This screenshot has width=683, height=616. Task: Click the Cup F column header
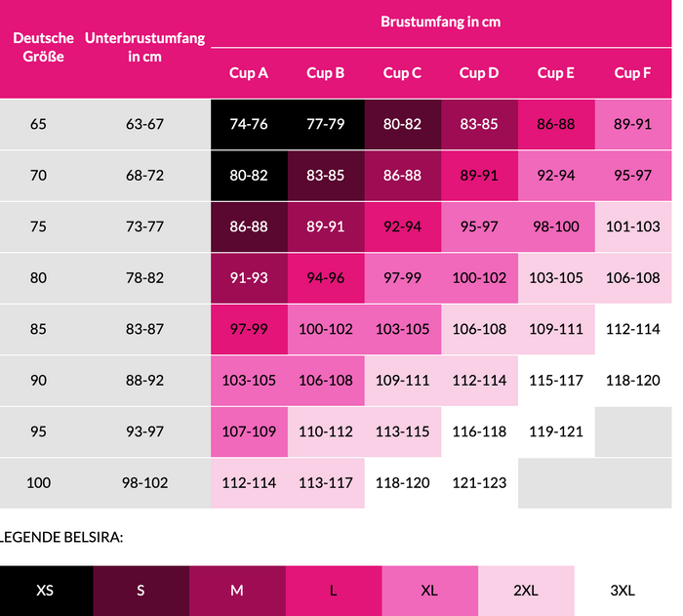pyautogui.click(x=632, y=73)
